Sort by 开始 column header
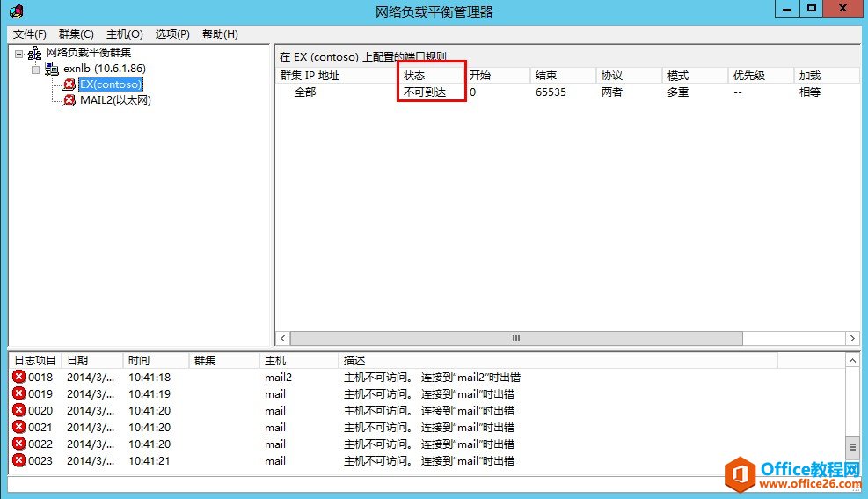868x499 pixels. [497, 76]
